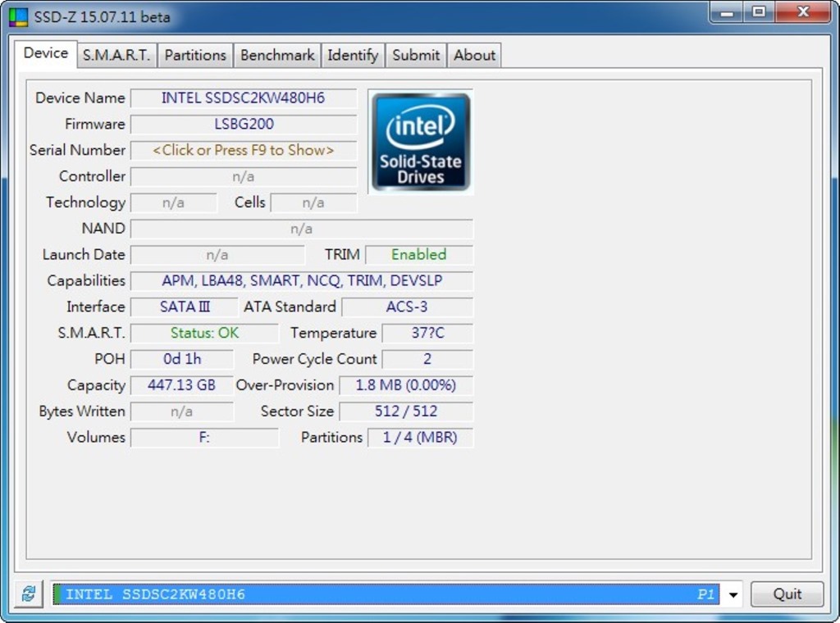This screenshot has width=840, height=623.
Task: Click the TRIM Enabled status field
Action: click(418, 255)
